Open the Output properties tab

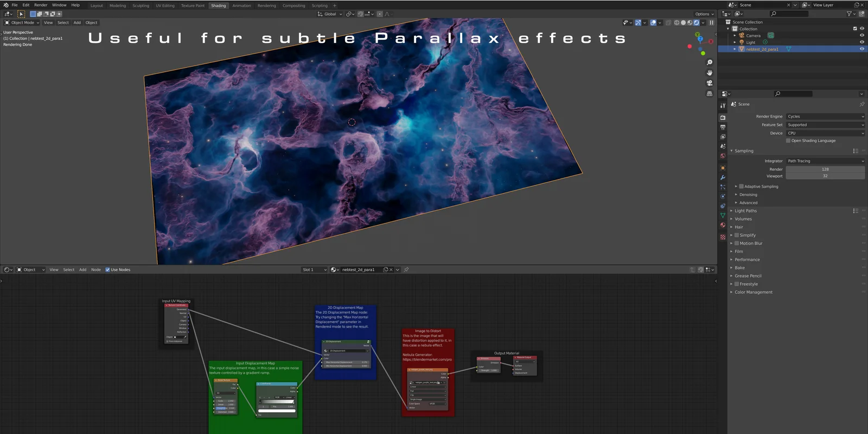click(723, 127)
